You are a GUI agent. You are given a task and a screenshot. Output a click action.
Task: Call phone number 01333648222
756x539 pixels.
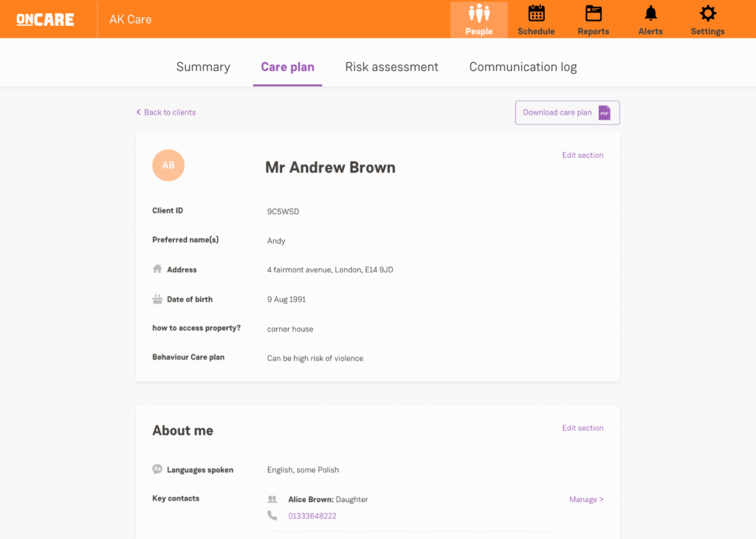click(312, 516)
